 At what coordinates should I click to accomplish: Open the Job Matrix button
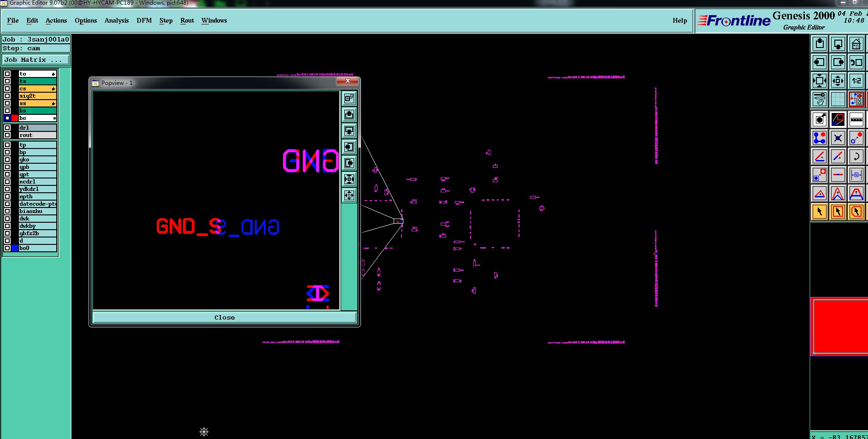click(x=36, y=60)
